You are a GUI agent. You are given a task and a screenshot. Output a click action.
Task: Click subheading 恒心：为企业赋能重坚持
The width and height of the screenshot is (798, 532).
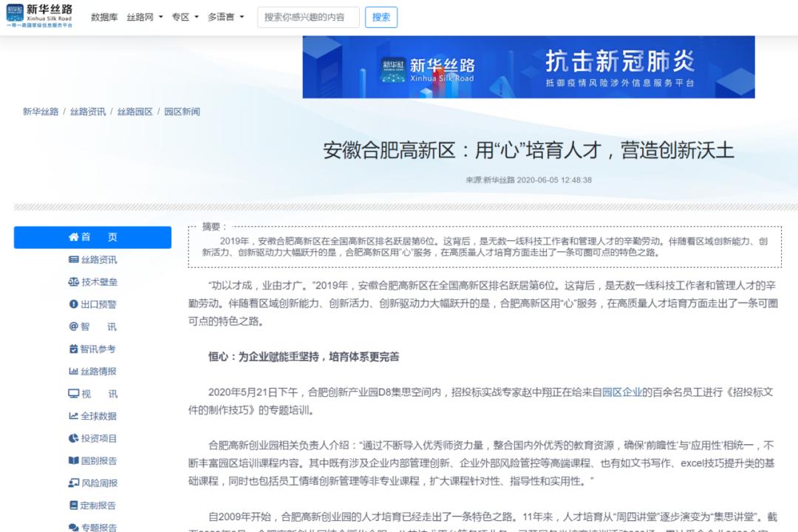point(304,358)
